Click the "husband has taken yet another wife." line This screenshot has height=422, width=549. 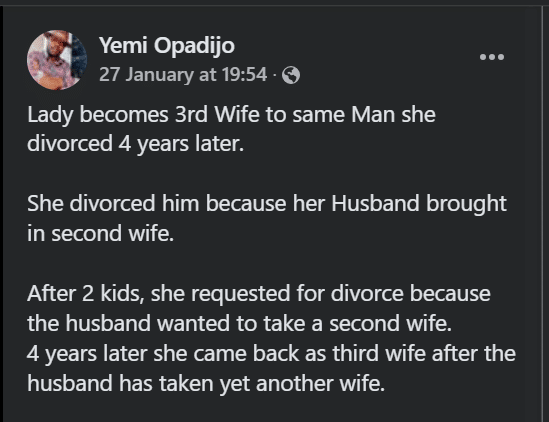[206, 383]
